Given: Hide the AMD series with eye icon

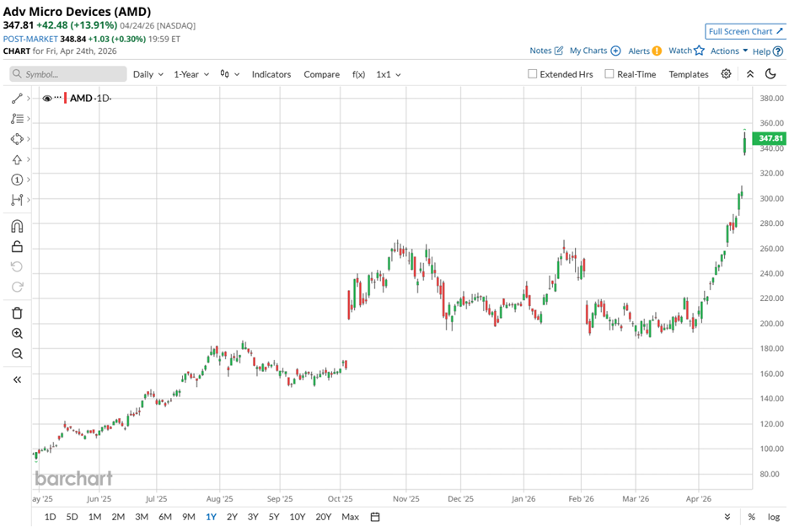Looking at the screenshot, I should tap(47, 99).
